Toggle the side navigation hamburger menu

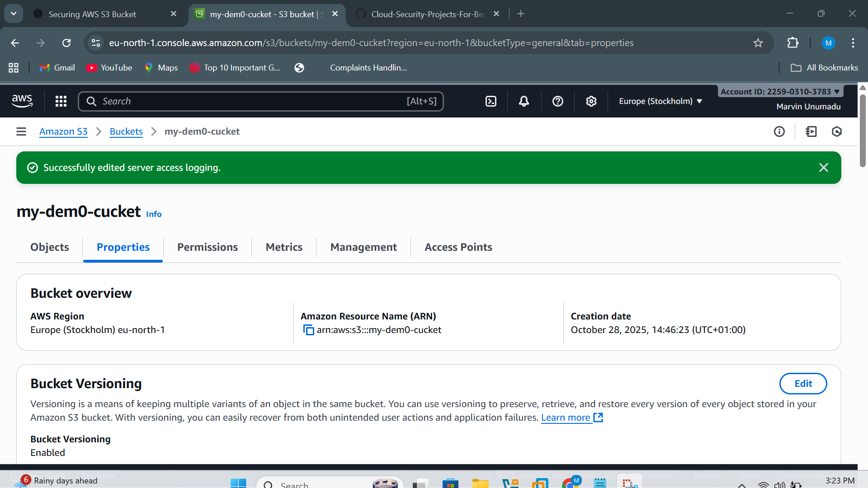pyautogui.click(x=21, y=131)
